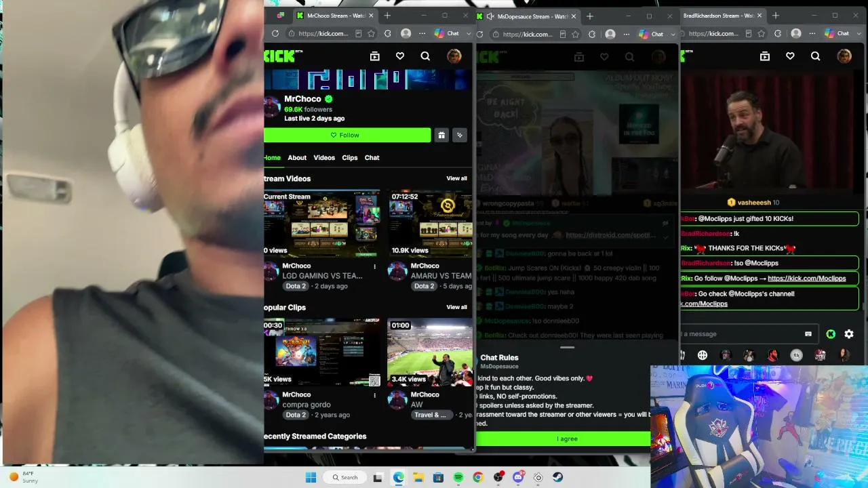868x488 pixels.
Task: Open the search icon in MrChoco window
Action: 425,56
